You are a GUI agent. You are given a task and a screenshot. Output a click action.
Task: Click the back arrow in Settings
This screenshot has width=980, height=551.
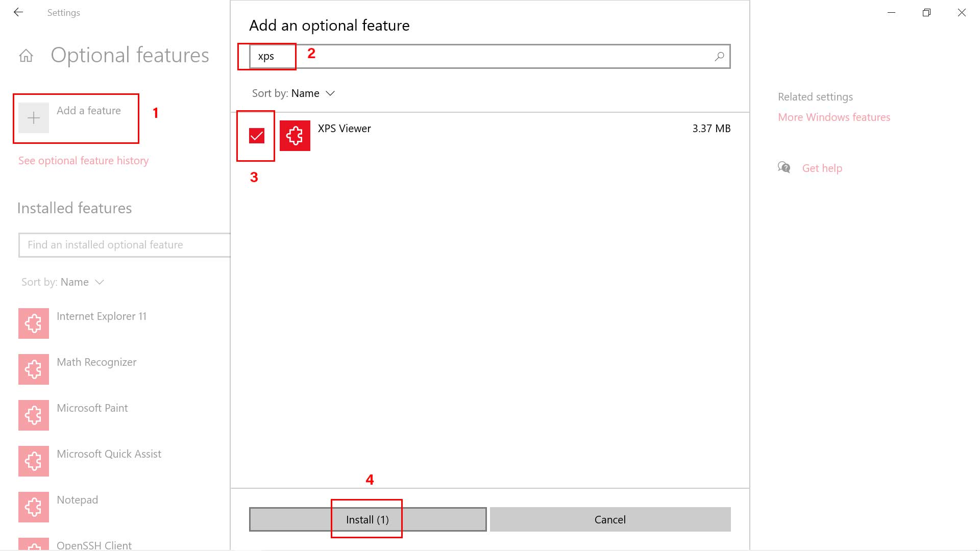18,12
